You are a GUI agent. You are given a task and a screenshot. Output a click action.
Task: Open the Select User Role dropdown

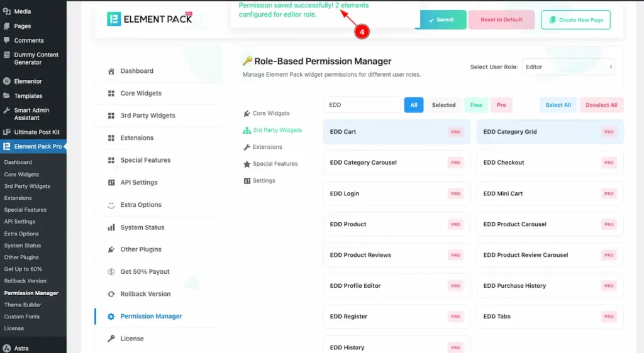coord(568,67)
